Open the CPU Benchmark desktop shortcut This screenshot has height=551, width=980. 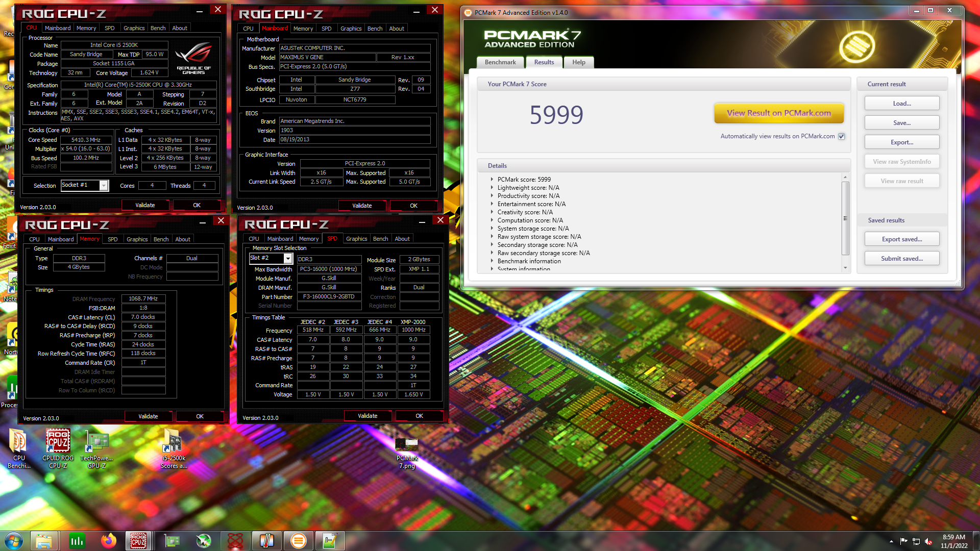[19, 448]
